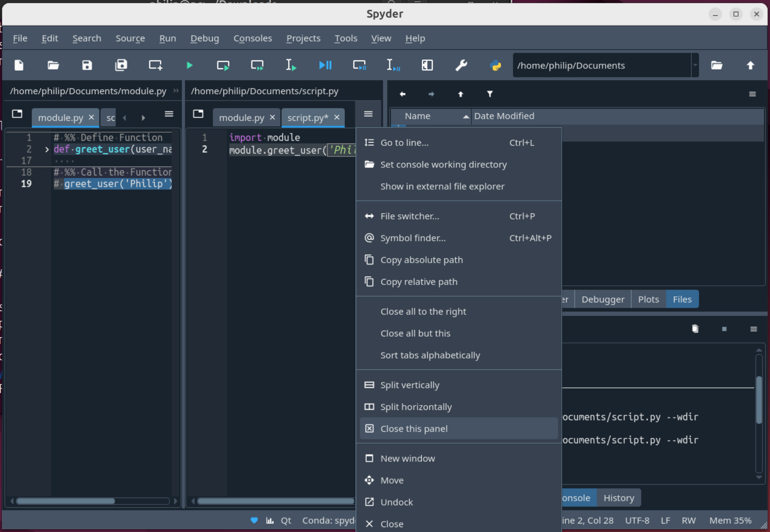
Task: Choose Go to line in context menu
Action: [x=459, y=142]
